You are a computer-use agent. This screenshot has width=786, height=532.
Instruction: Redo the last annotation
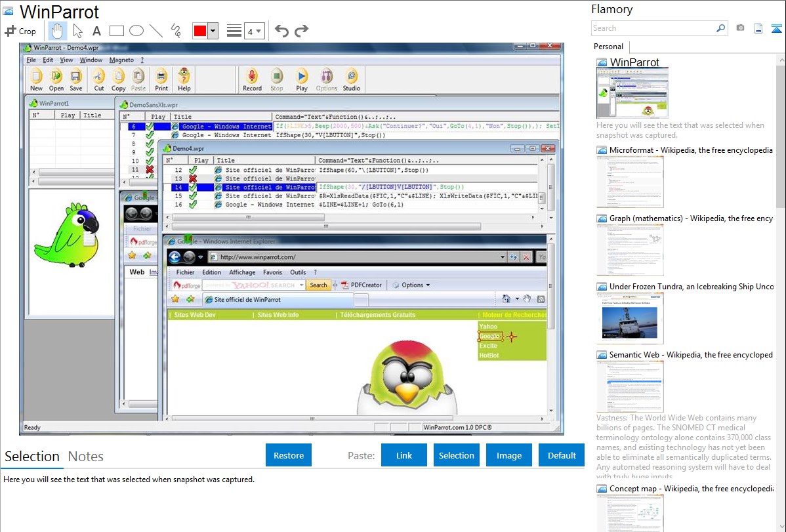click(301, 31)
